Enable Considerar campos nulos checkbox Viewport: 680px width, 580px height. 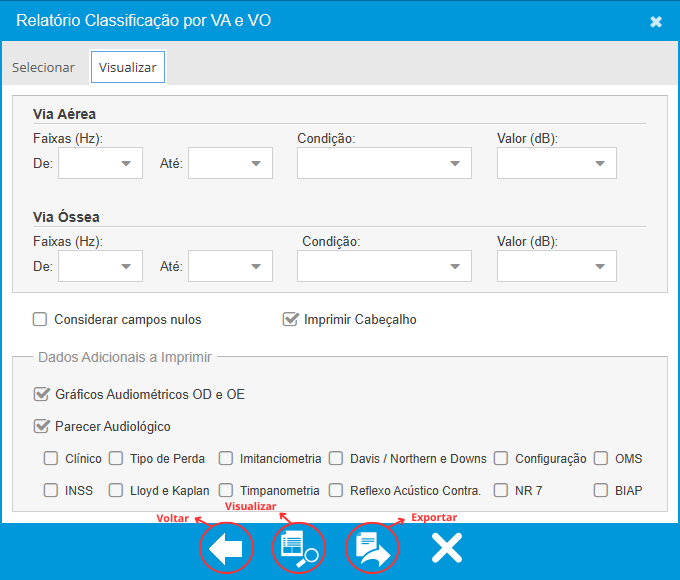[41, 320]
